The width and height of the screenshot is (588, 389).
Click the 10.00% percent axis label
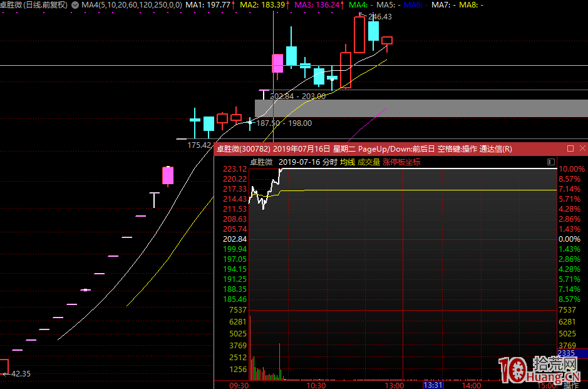(572, 169)
